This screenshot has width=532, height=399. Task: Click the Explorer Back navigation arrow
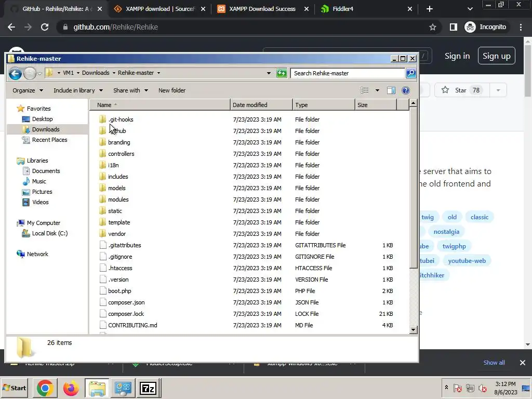click(x=15, y=73)
